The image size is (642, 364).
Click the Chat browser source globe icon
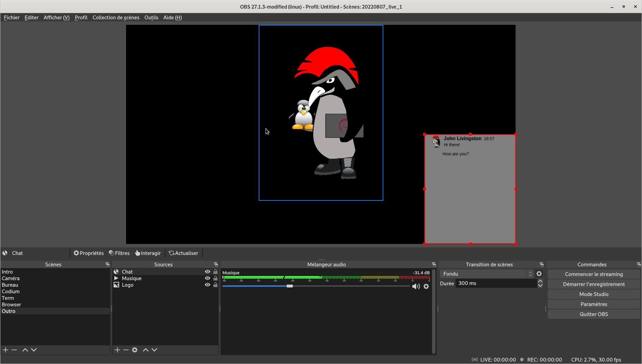click(x=116, y=272)
